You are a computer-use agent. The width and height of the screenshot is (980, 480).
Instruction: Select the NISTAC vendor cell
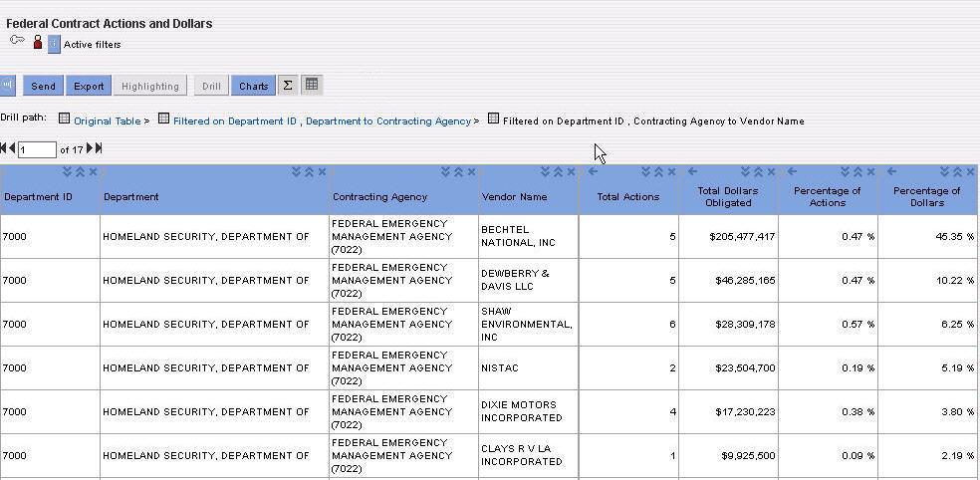(529, 367)
